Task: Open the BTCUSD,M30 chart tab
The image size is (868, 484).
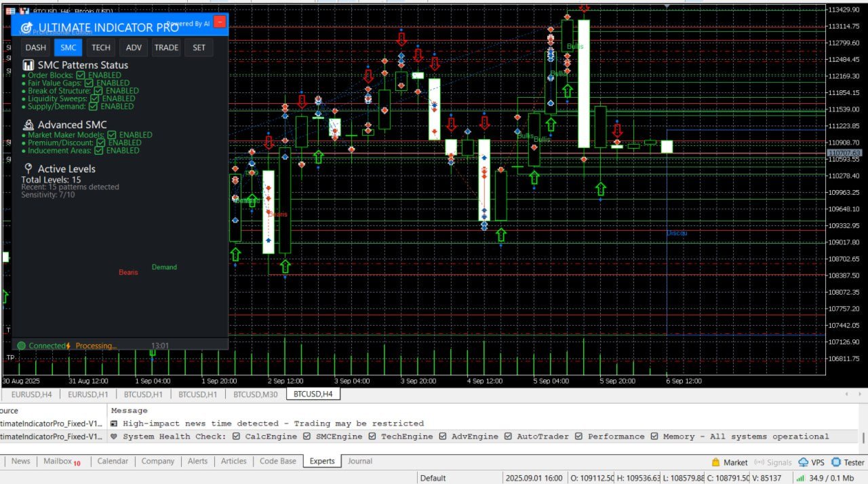Action: pyautogui.click(x=256, y=394)
